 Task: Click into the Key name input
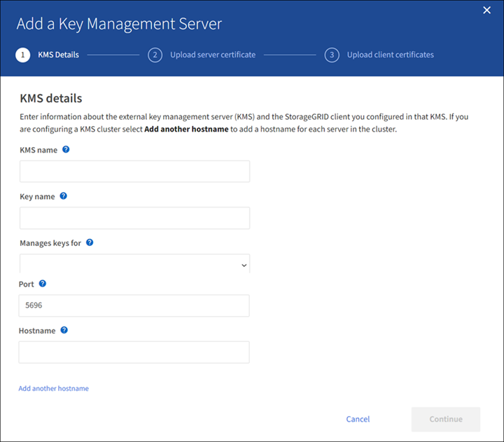pyautogui.click(x=134, y=219)
